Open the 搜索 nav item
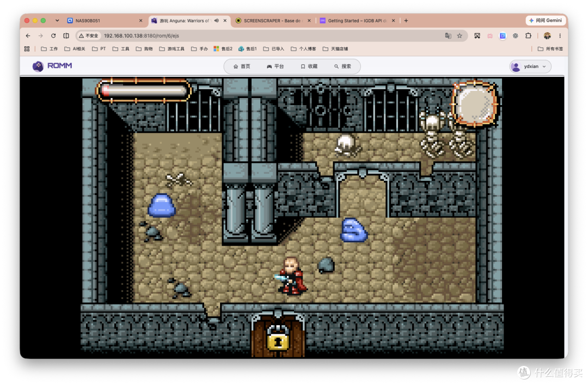The image size is (588, 385). pos(342,66)
